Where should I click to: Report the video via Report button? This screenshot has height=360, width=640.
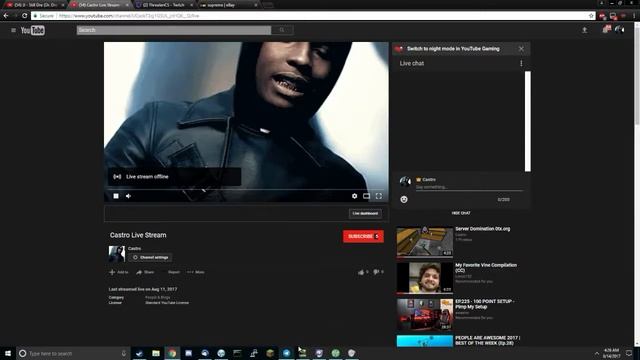click(x=173, y=272)
